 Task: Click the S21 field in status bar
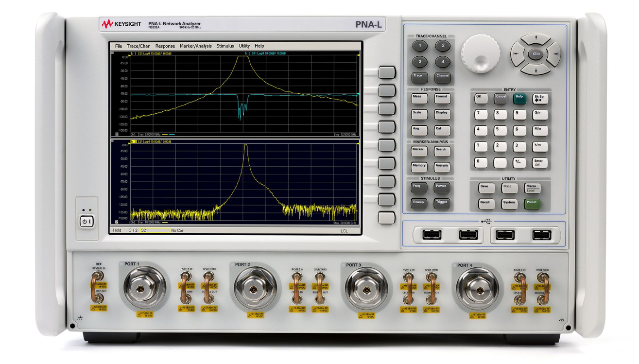pos(155,230)
